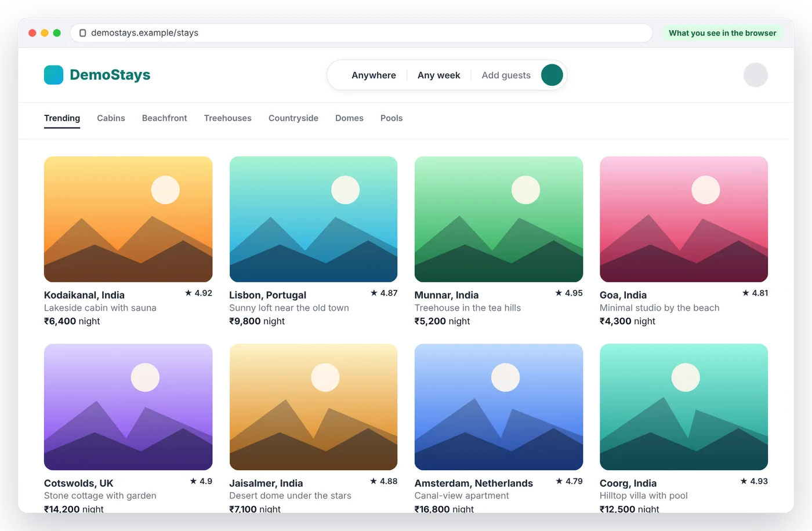Click the yellow minimize window button
The height and width of the screenshot is (531, 812).
[45, 33]
